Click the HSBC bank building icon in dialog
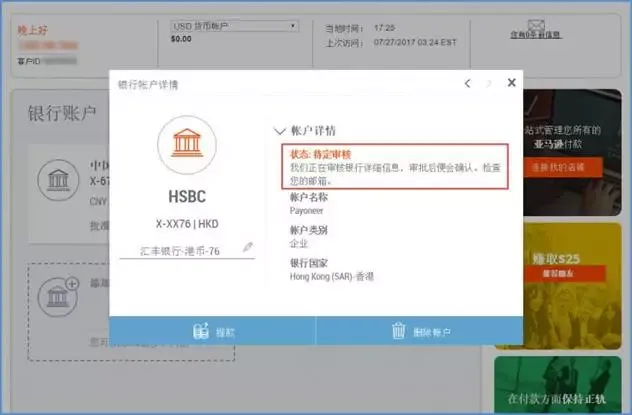 (x=187, y=145)
